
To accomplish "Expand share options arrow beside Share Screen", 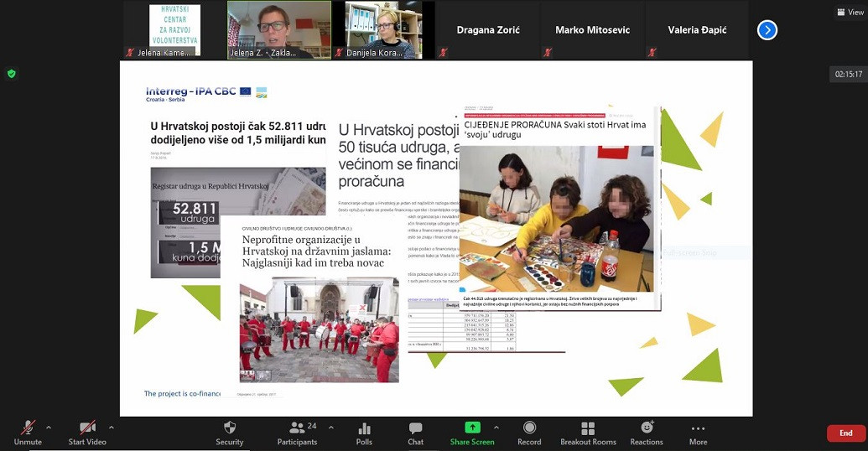I will (496, 428).
